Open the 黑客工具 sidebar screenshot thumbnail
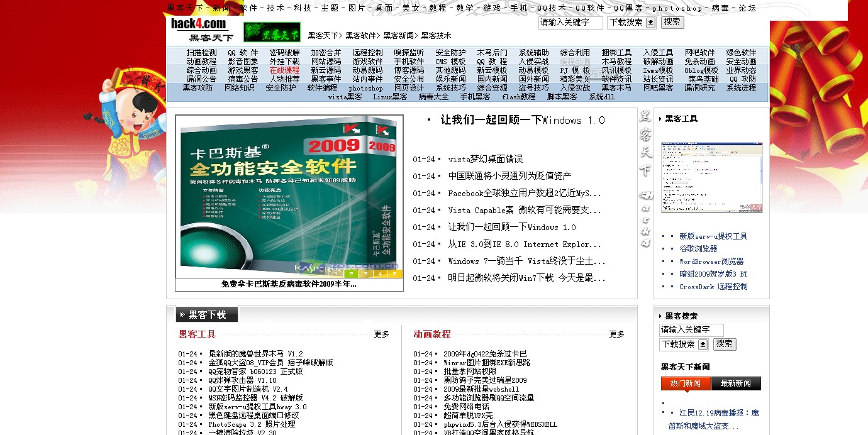Viewport: 868px width, 435px height. (712, 177)
